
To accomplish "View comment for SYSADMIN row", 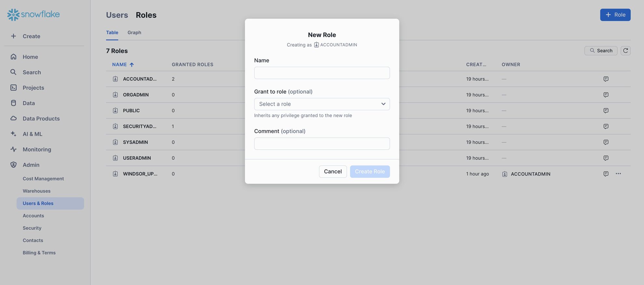I will coord(606,142).
